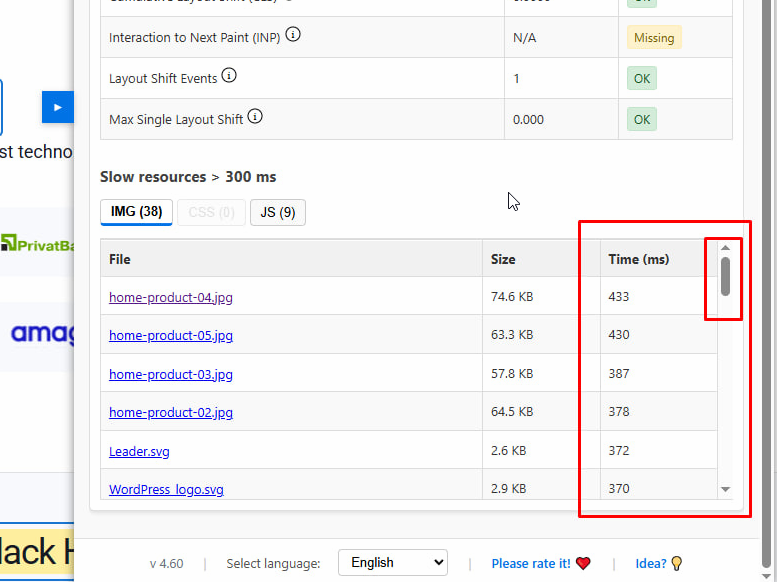Click the Please rate it! link

point(531,563)
